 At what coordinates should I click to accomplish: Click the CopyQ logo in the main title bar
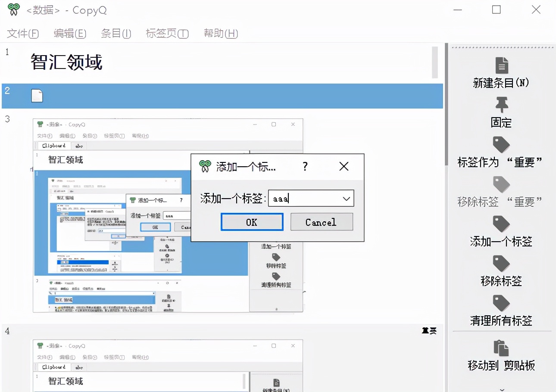pos(14,9)
